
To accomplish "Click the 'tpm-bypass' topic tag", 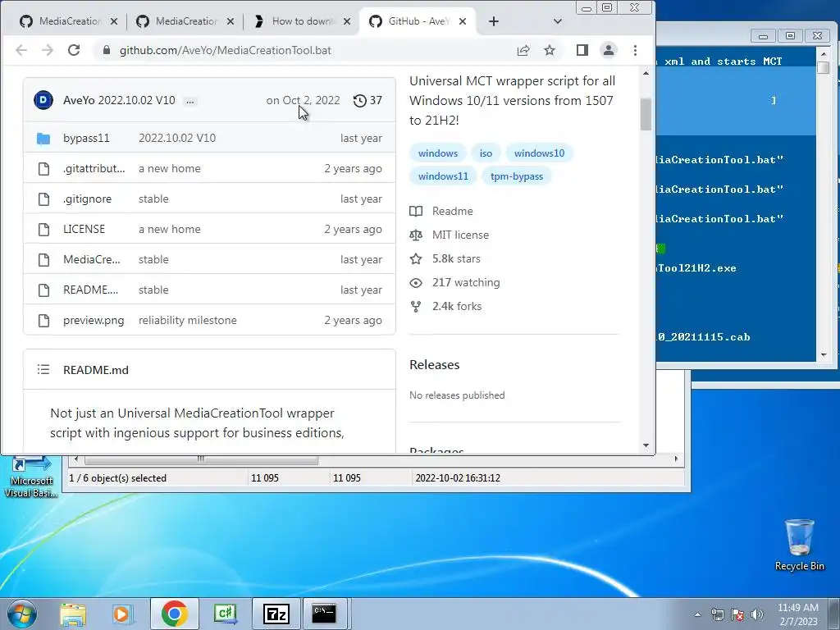I will pos(517,176).
